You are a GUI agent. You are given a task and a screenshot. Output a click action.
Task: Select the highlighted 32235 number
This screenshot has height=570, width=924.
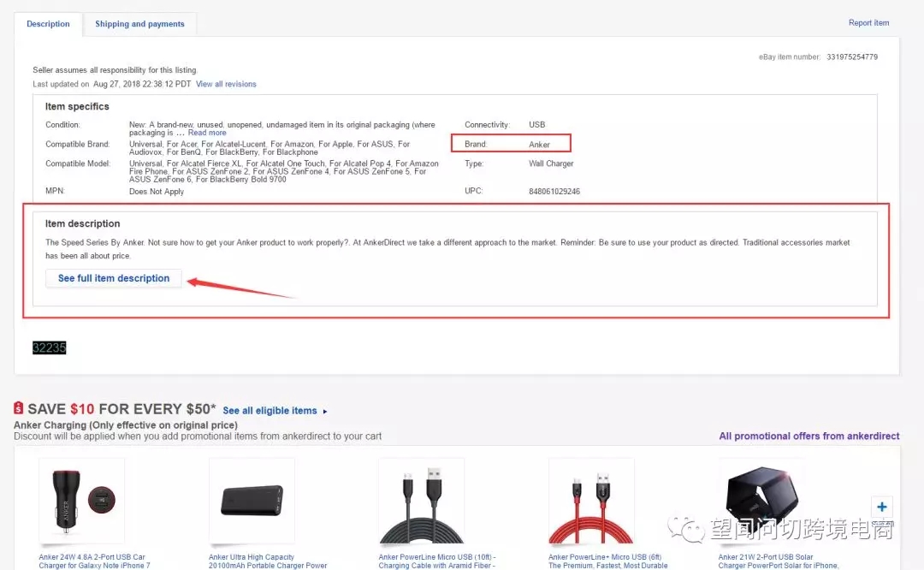[x=49, y=347]
